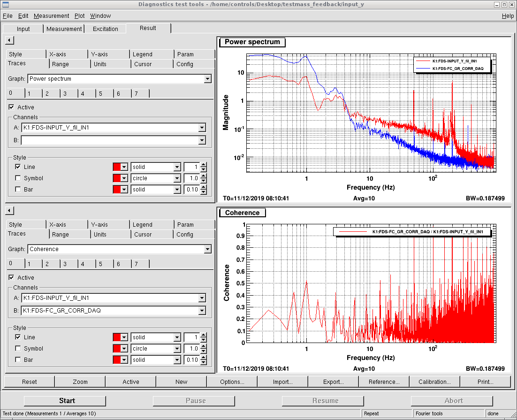
Task: Open the Measurement menu
Action: pos(51,16)
